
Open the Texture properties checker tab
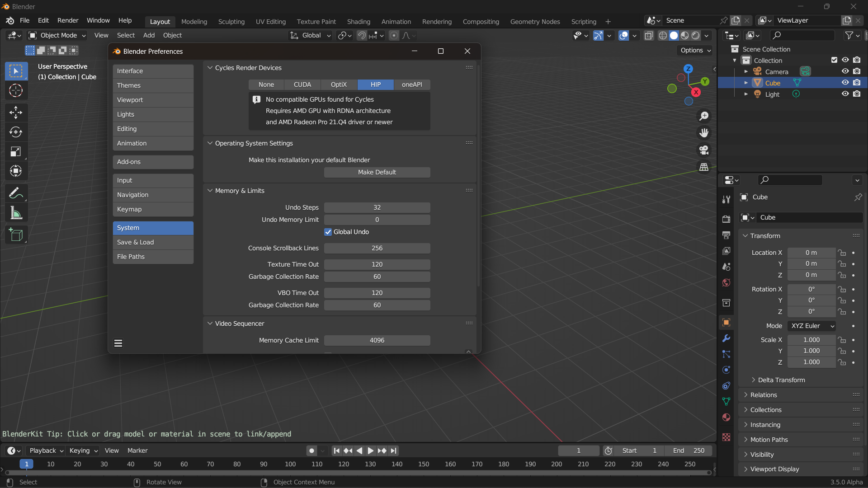pyautogui.click(x=726, y=437)
